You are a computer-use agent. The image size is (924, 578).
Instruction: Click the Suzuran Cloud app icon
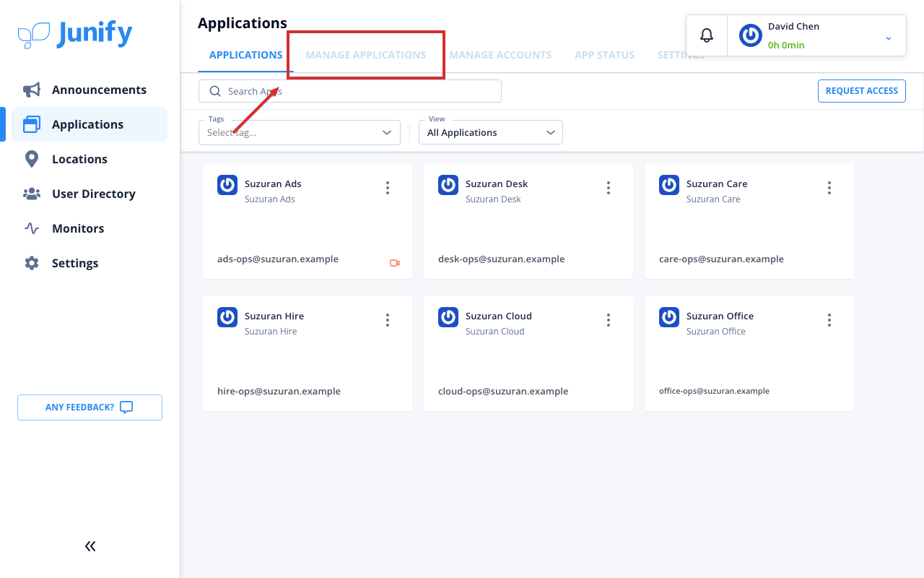448,317
